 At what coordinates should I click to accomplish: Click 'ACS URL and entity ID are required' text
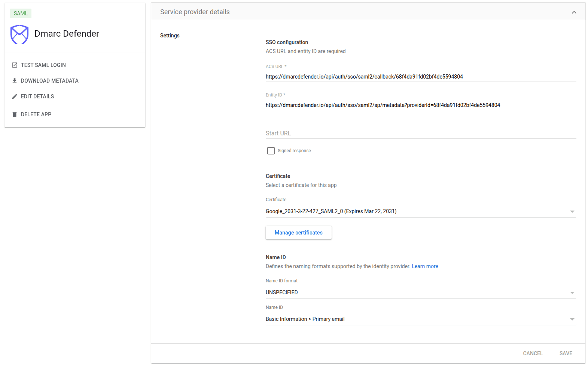[x=305, y=51]
